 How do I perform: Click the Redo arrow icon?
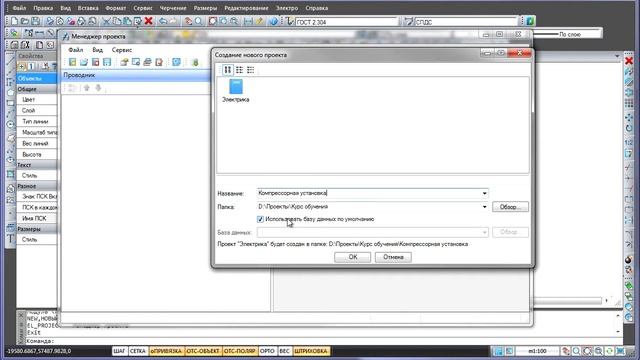tap(173, 21)
